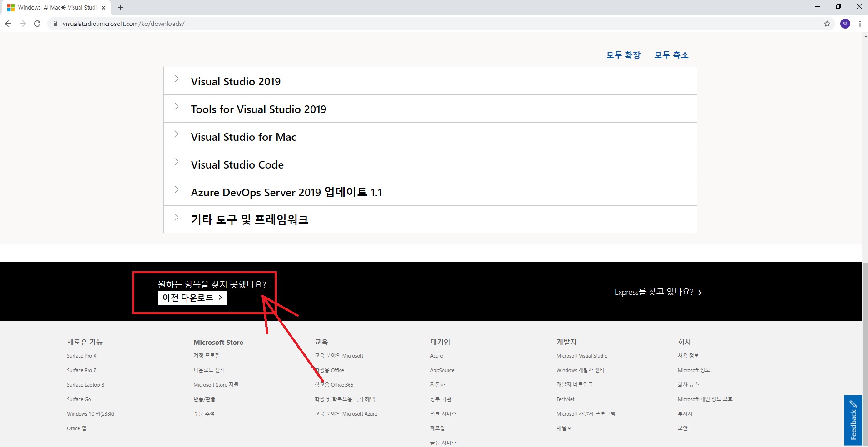This screenshot has height=447, width=868.
Task: Open the Windows 개발자 센터 link
Action: (x=581, y=370)
